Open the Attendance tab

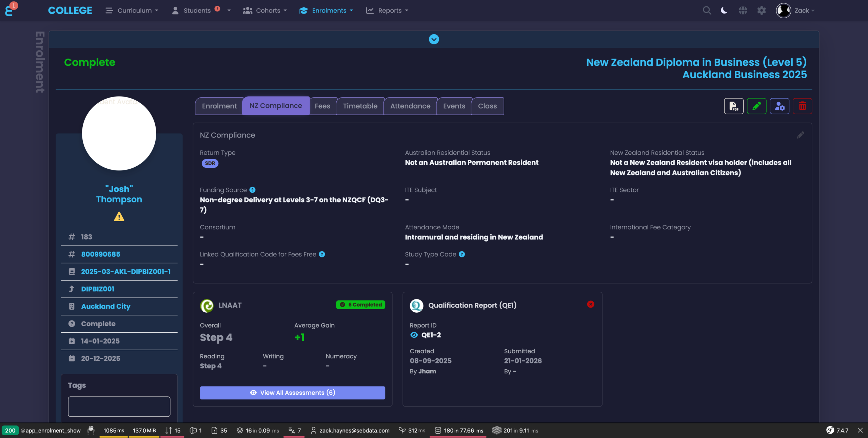[x=410, y=106]
